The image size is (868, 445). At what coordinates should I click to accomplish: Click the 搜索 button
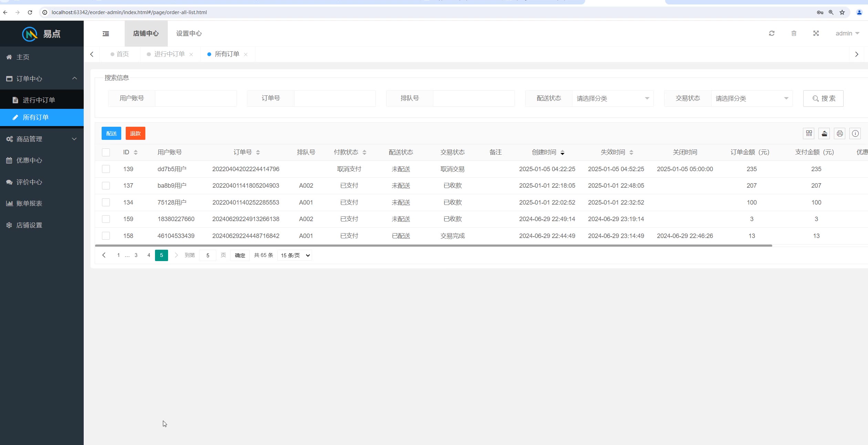[x=823, y=99]
